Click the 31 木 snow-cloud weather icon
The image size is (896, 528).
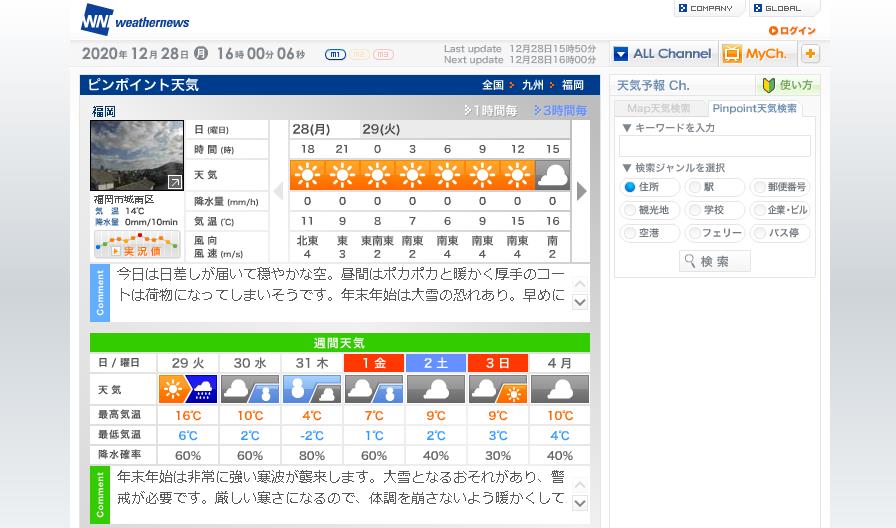click(312, 390)
